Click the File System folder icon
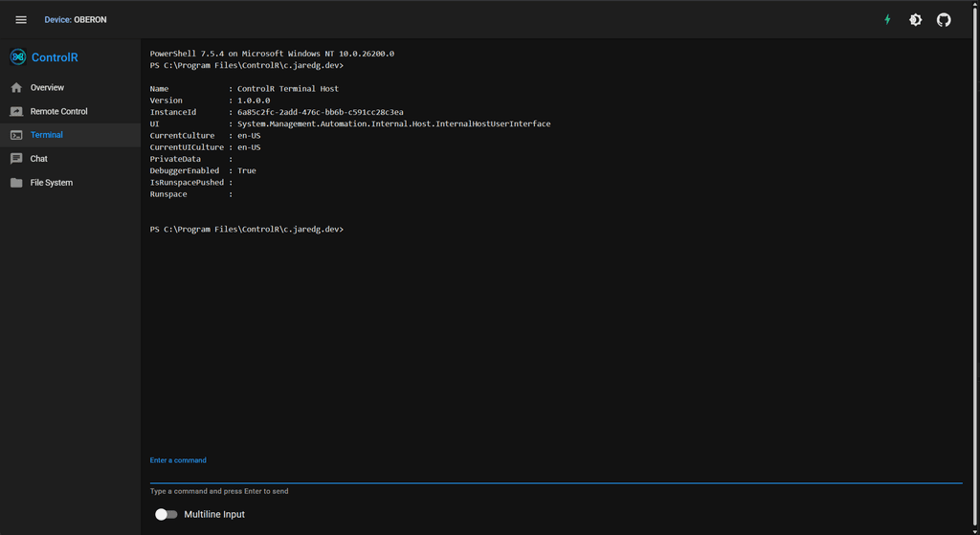 coord(16,183)
